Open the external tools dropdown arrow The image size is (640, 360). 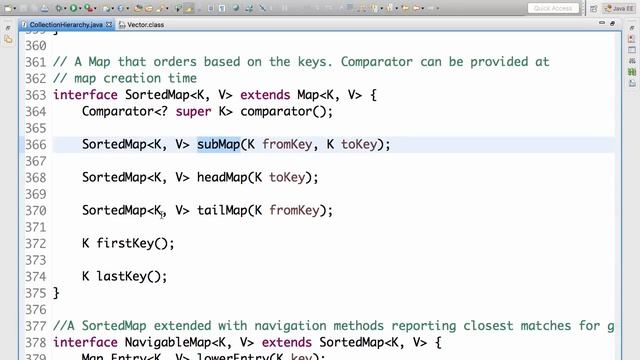(x=95, y=8)
